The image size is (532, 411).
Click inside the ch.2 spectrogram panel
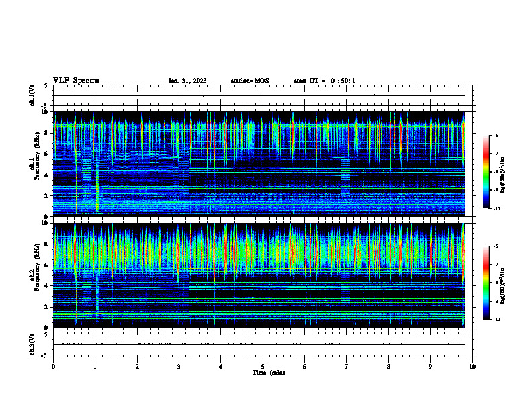pyautogui.click(x=259, y=275)
